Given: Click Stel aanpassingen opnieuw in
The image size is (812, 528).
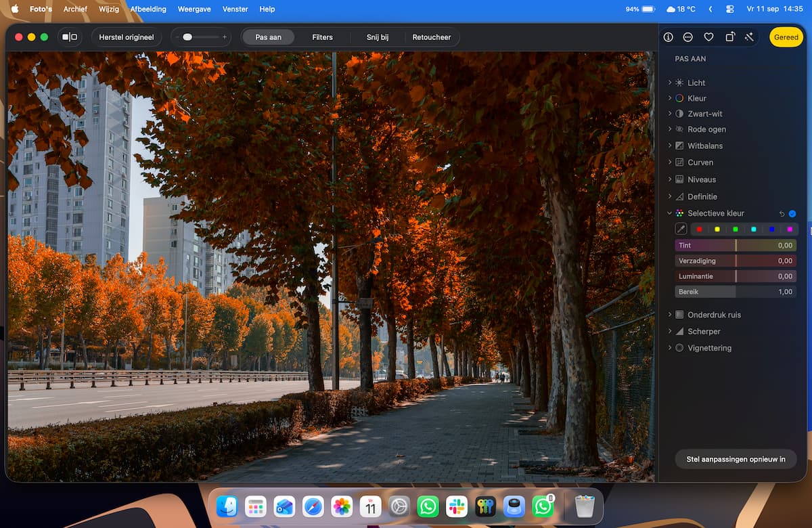Looking at the screenshot, I should (x=736, y=459).
